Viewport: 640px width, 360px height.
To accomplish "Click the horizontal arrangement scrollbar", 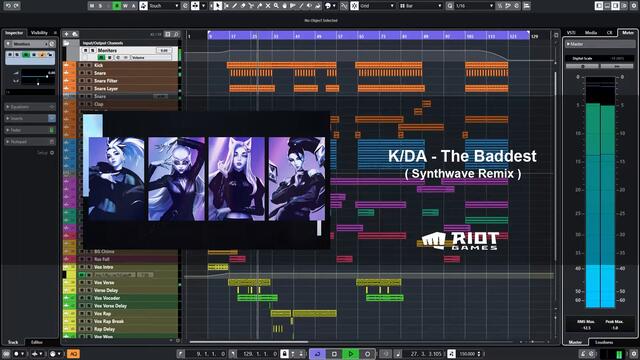I will point(249,342).
